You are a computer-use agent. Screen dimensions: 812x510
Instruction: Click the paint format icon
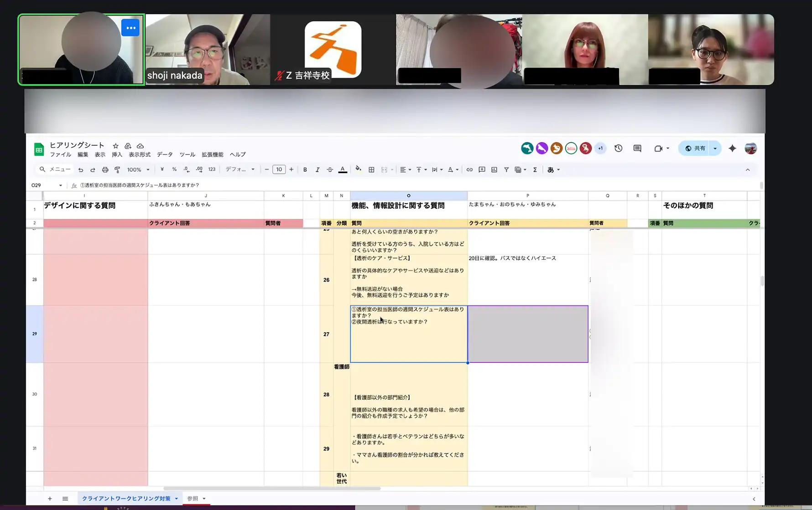pyautogui.click(x=117, y=170)
